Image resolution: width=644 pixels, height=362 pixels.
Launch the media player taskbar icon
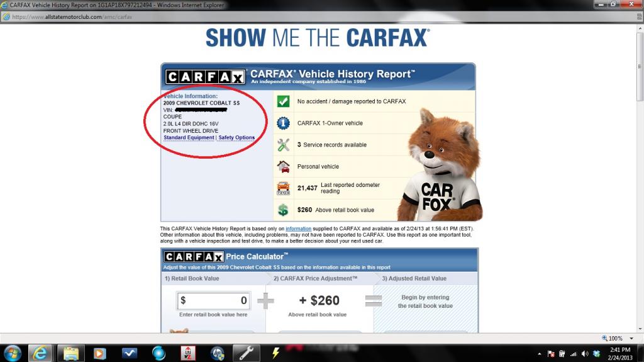pos(99,353)
